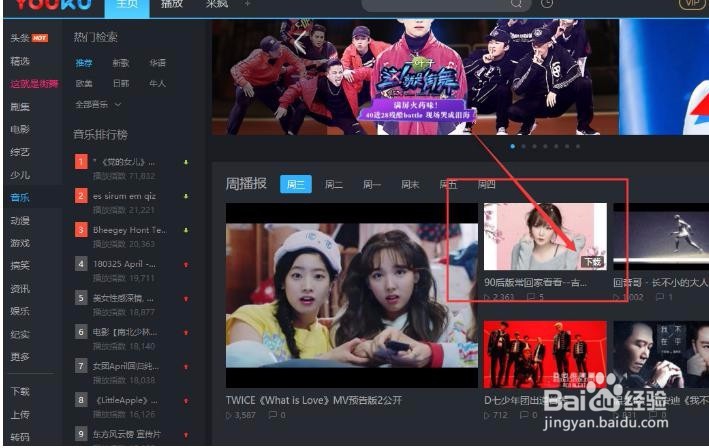The image size is (709, 448).
Task: Open 电影 in the sidebar
Action: (20, 129)
